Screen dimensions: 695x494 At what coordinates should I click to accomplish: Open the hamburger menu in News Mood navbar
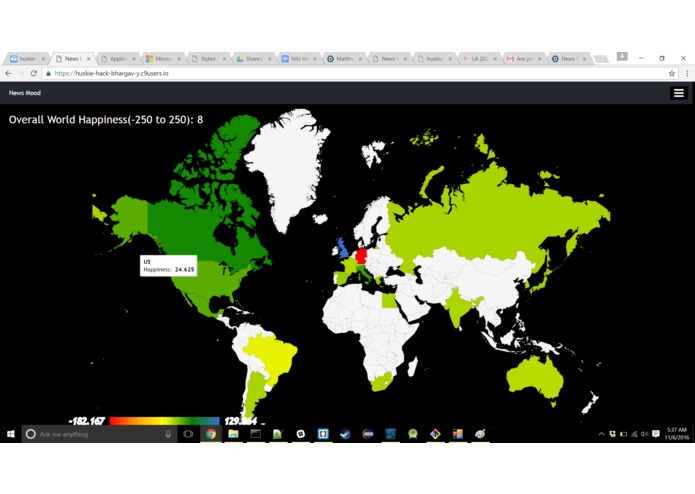pos(679,93)
